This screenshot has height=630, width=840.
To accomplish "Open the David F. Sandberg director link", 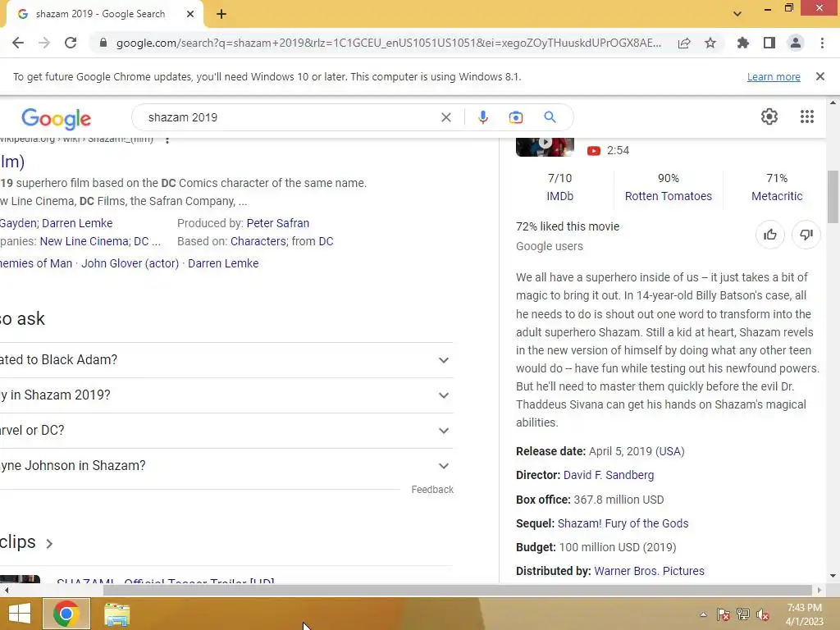I will pyautogui.click(x=609, y=475).
